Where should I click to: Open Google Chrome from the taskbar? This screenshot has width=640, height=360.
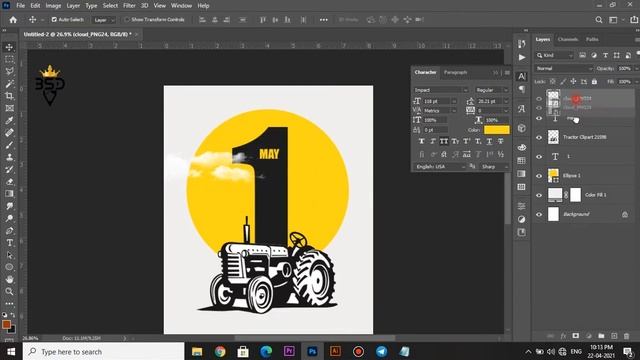(220, 351)
